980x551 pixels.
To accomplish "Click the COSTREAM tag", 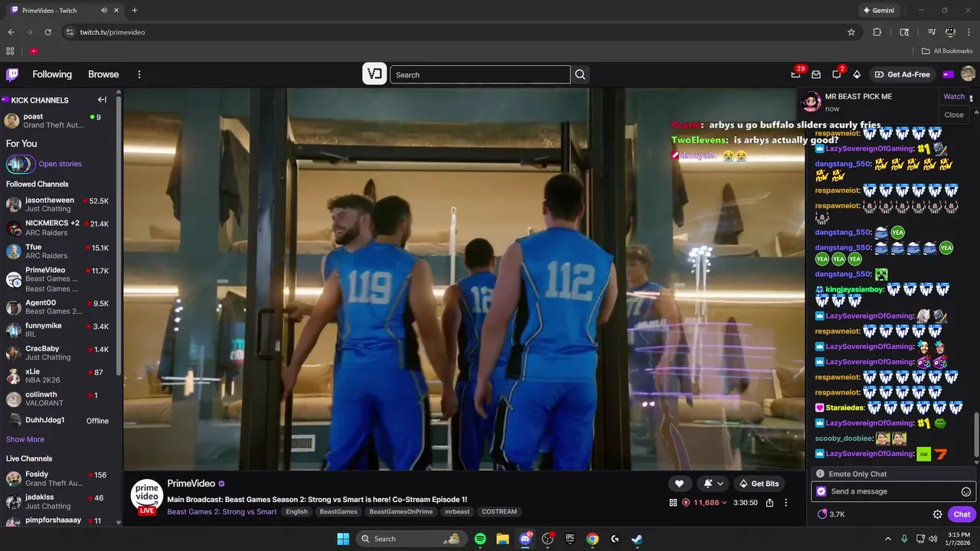I will click(499, 512).
